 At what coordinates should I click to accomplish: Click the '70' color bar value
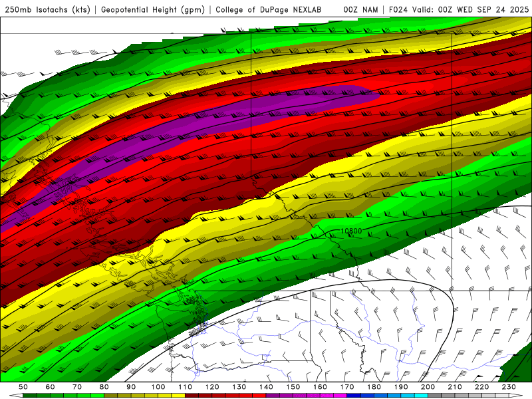[77, 387]
